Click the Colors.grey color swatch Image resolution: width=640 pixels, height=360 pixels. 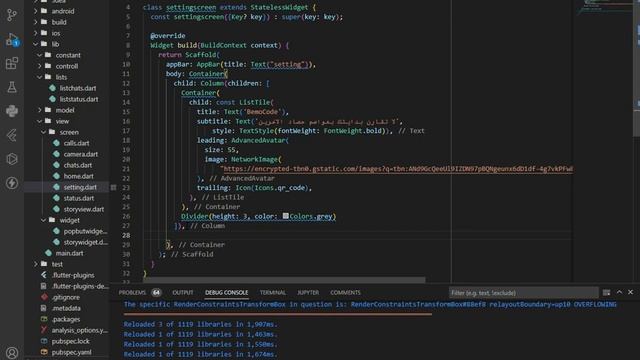286,216
